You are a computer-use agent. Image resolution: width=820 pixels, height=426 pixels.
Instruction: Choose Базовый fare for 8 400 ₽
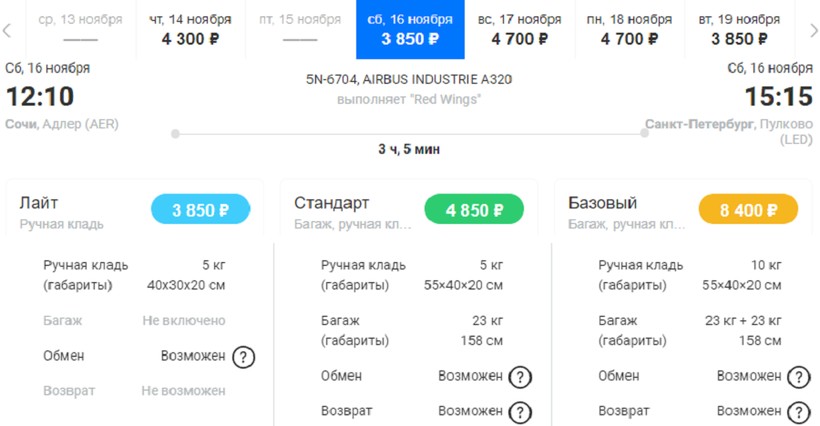click(749, 210)
